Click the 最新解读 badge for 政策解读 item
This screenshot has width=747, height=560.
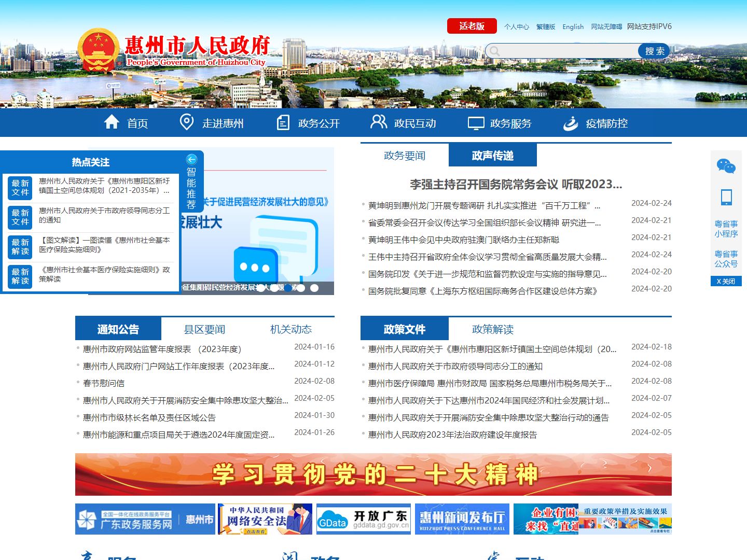pos(20,276)
